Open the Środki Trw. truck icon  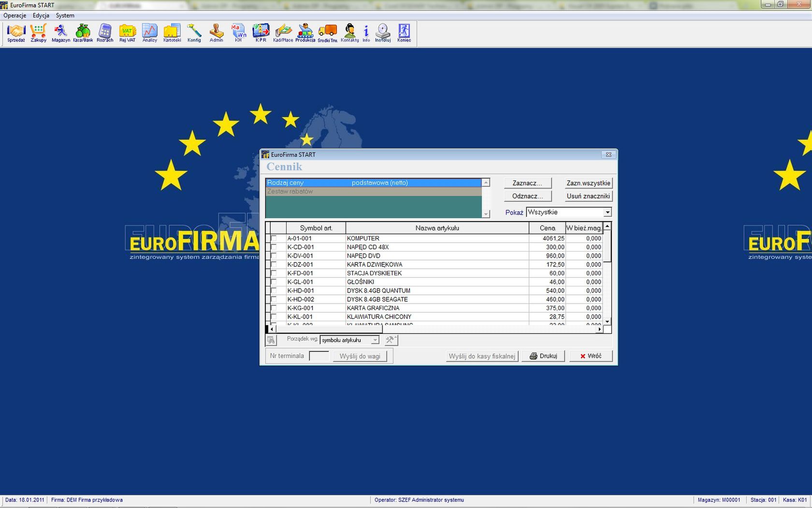[327, 33]
